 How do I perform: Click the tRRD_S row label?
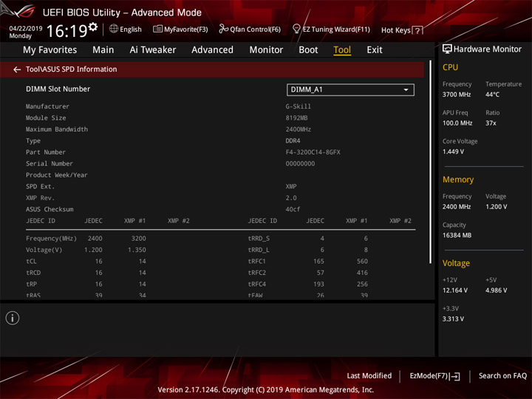point(259,239)
